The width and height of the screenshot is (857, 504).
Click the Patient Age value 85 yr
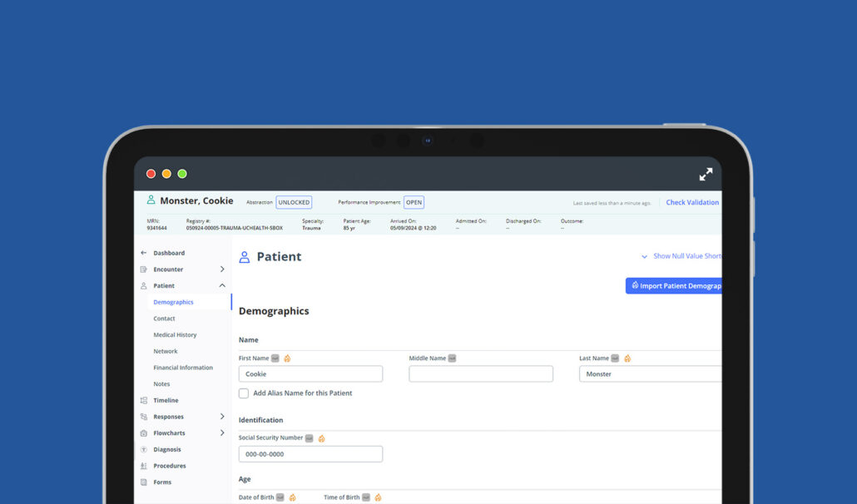(x=349, y=228)
